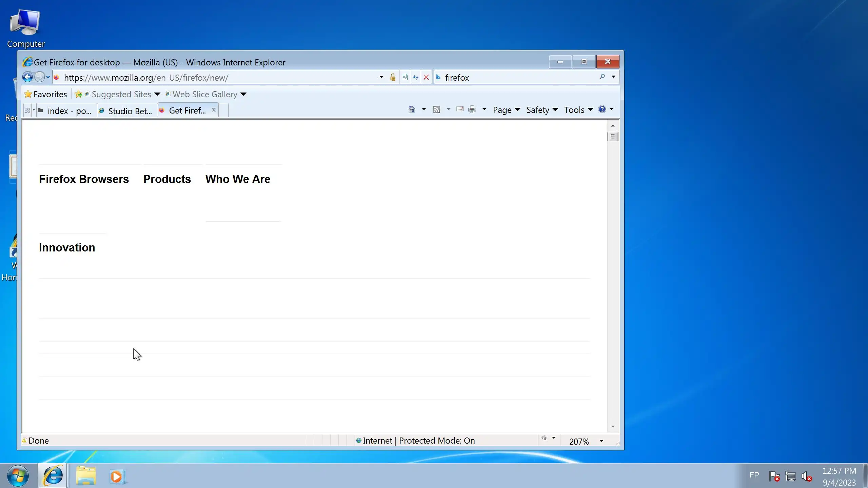Screen dimensions: 868x488
Task: Open the Quick Tabs grid view
Action: [27, 110]
